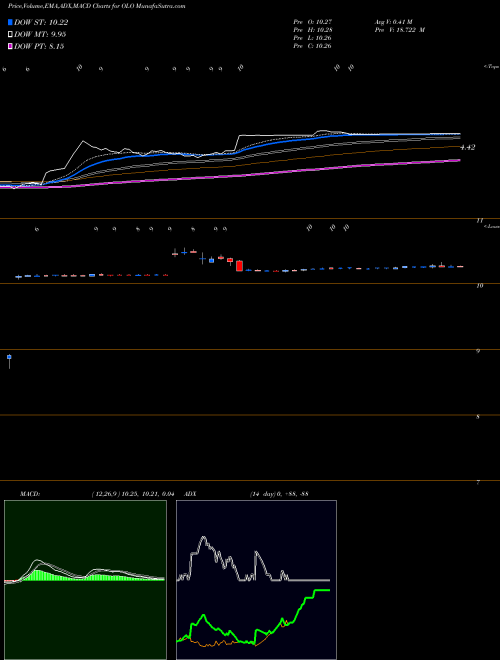Click the 'ADX' panel heading
This screenshot has width=500, height=660.
(x=190, y=494)
